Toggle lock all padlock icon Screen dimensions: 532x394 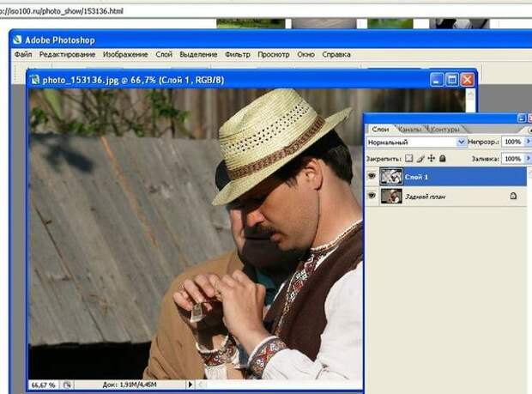tap(443, 159)
